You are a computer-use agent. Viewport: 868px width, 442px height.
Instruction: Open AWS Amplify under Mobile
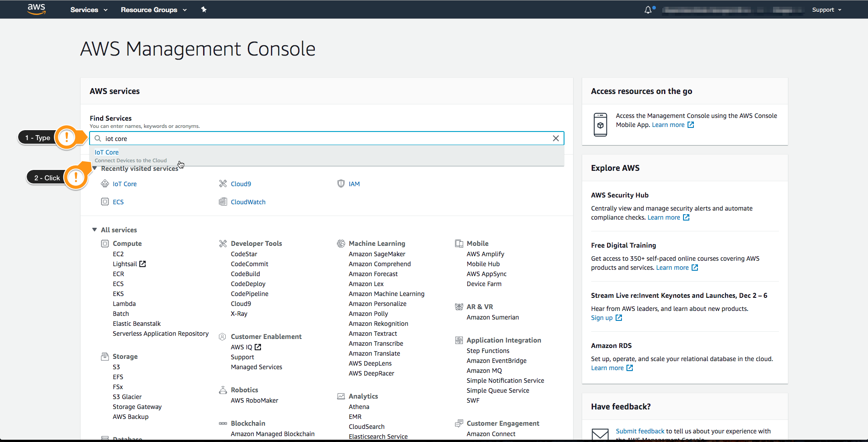click(x=485, y=254)
